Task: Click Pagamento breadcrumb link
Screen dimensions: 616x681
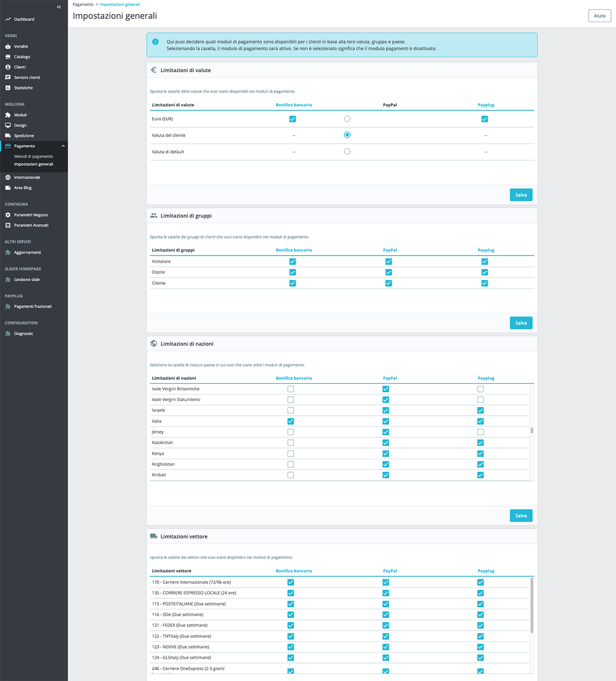Action: click(83, 4)
